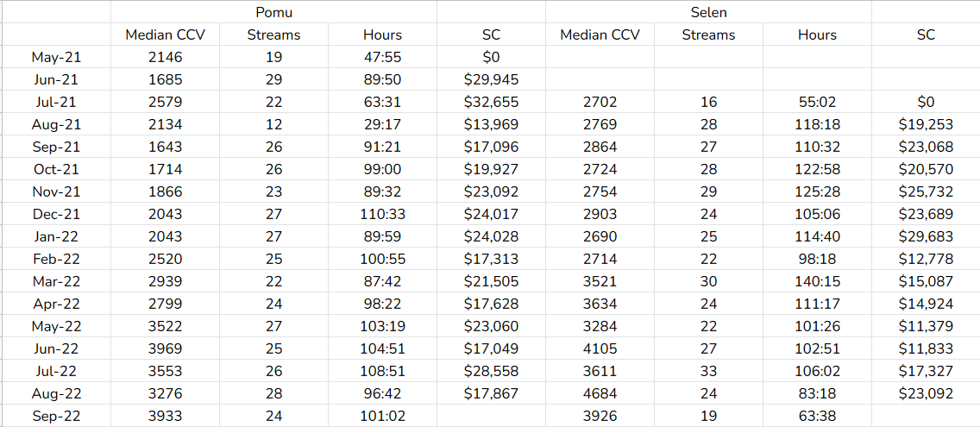This screenshot has width=980, height=427.
Task: Select Pomu's Streams column header
Action: [x=273, y=35]
